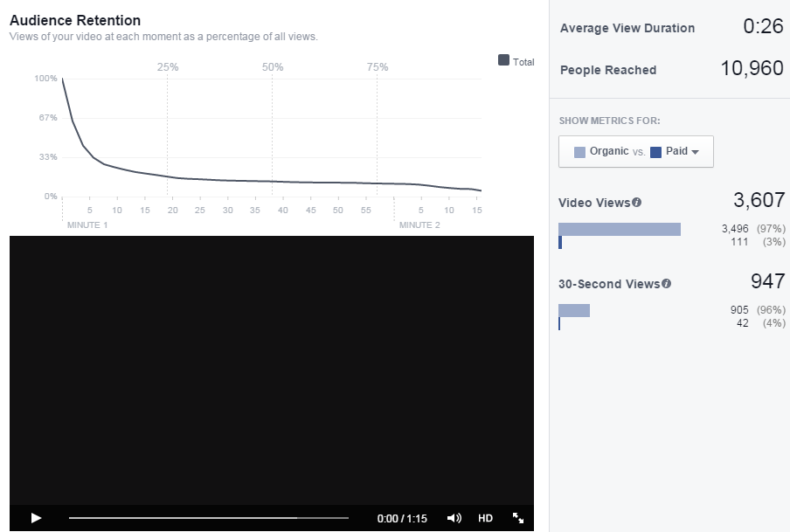Click the organic Video Views bar

620,229
